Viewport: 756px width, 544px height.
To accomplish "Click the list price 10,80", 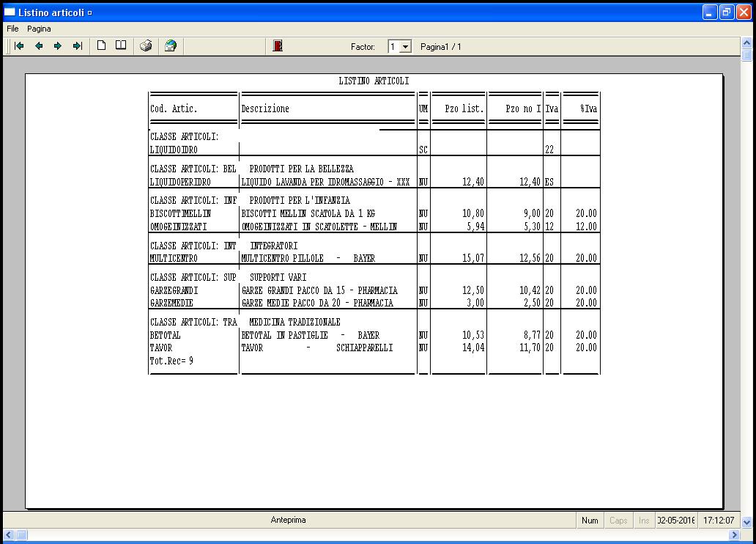I will [x=473, y=213].
